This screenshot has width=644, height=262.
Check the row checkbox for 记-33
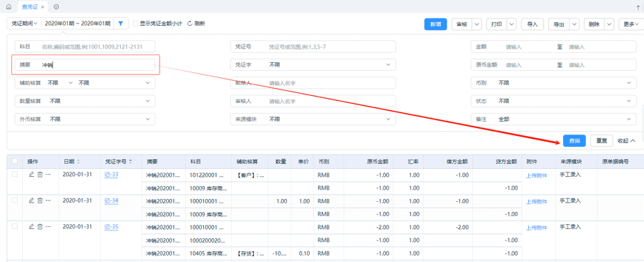pos(15,175)
